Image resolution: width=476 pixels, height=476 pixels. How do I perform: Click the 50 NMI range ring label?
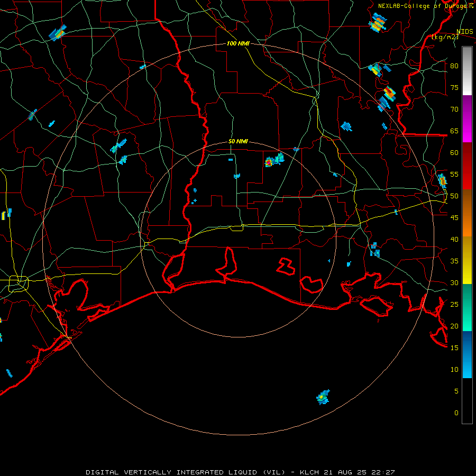point(238,141)
